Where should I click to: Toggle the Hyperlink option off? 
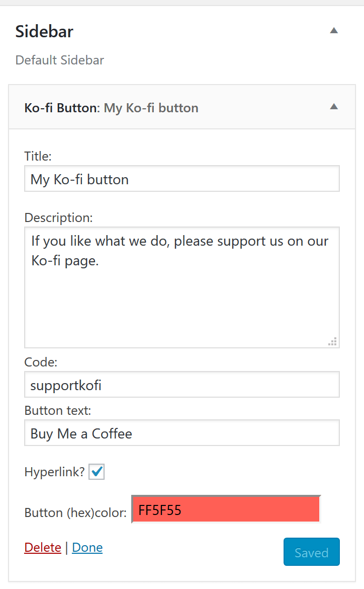[96, 471]
